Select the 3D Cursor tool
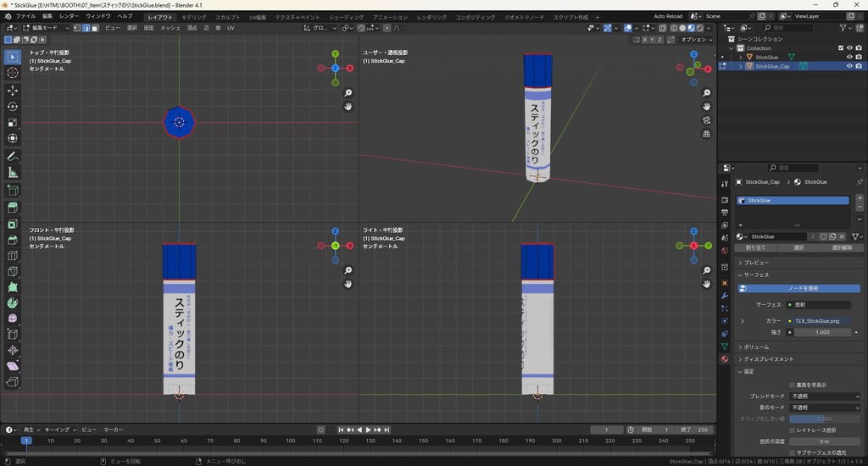This screenshot has height=466, width=868. [x=13, y=73]
